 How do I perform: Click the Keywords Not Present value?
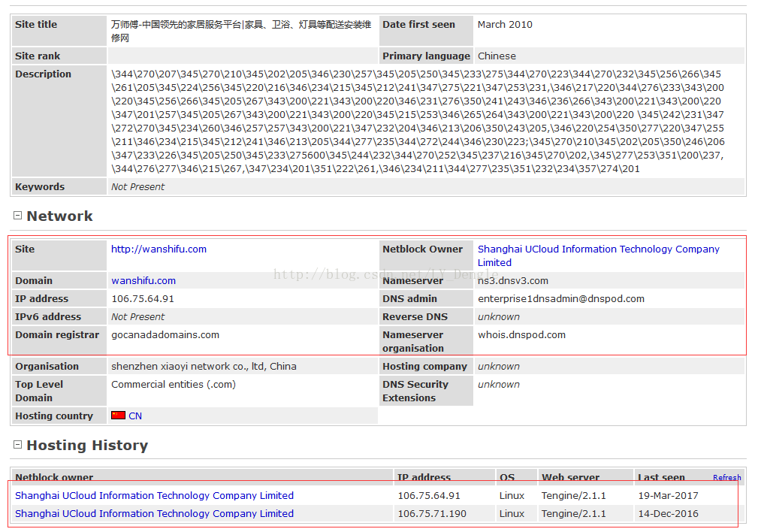click(x=137, y=186)
